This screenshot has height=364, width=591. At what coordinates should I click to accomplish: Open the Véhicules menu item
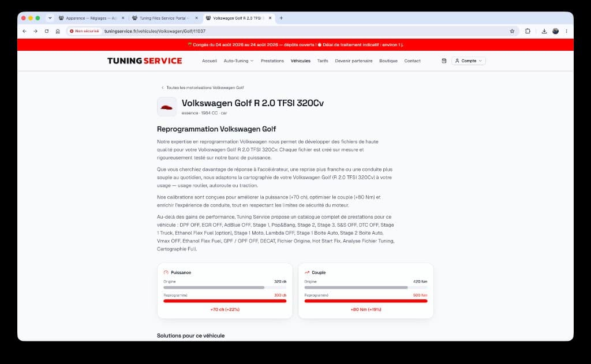tap(300, 61)
